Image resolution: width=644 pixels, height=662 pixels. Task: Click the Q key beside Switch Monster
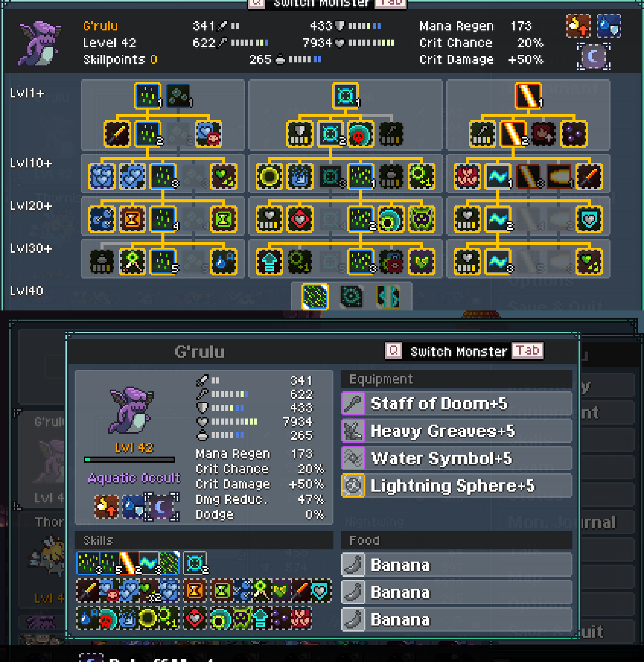(394, 351)
